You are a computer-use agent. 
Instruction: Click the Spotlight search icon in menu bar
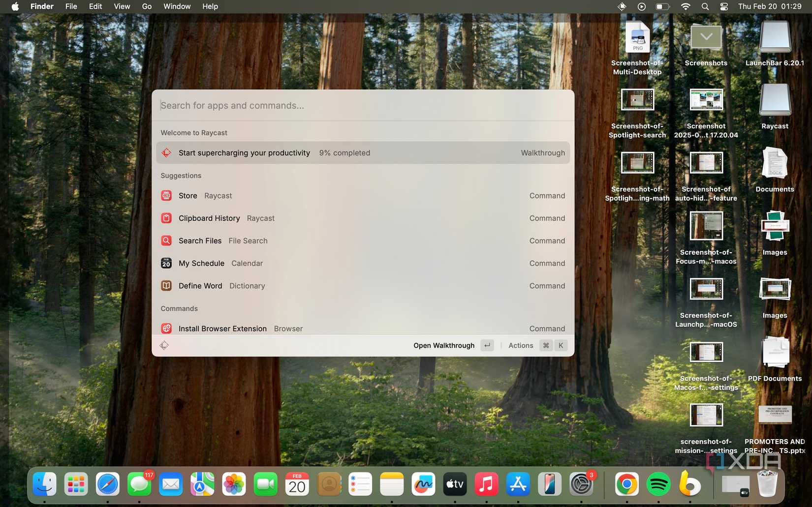[705, 6]
